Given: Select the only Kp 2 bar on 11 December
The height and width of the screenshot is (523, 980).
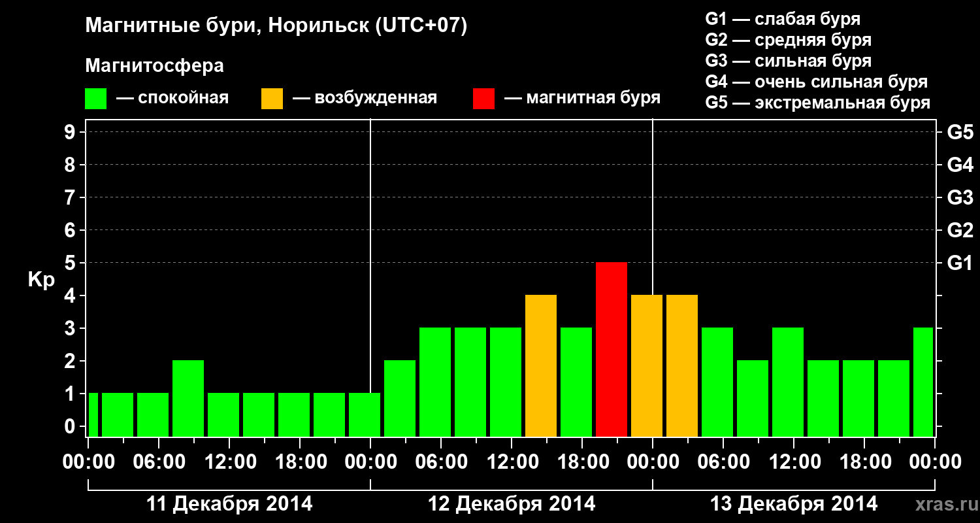Looking at the screenshot, I should pos(188,398).
